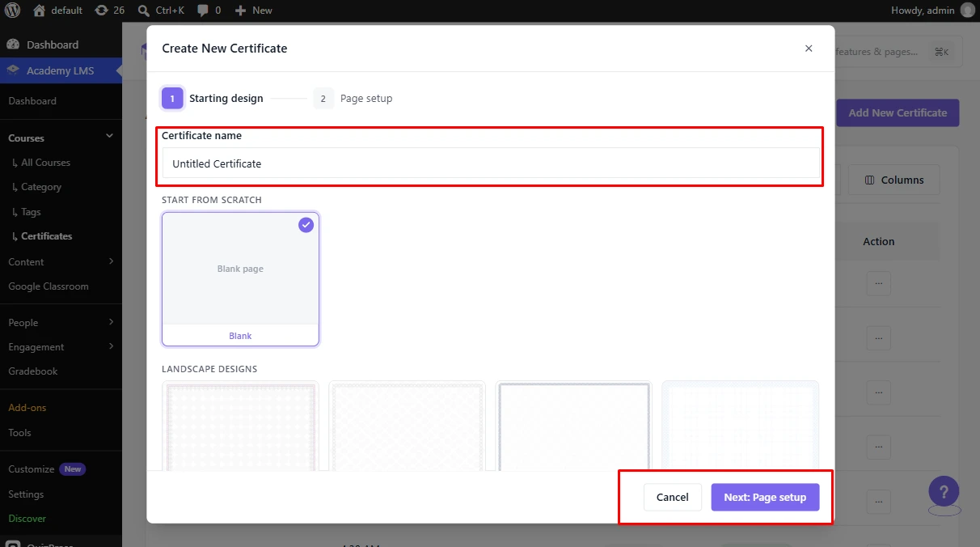Choose the fourth landscape design thumbnail

click(741, 425)
